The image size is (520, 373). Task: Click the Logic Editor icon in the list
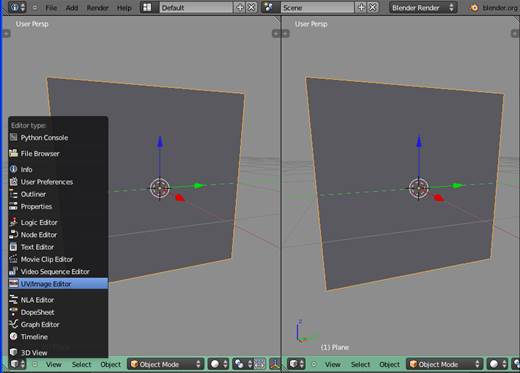(x=13, y=222)
